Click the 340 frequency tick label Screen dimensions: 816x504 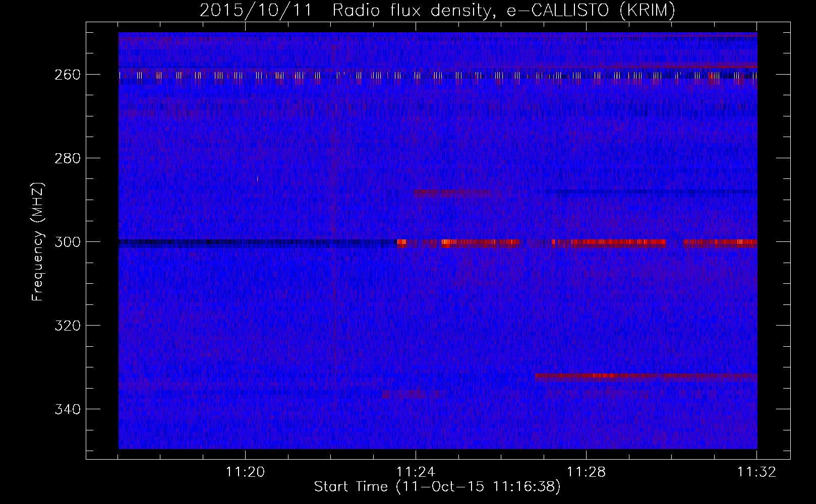coord(67,409)
